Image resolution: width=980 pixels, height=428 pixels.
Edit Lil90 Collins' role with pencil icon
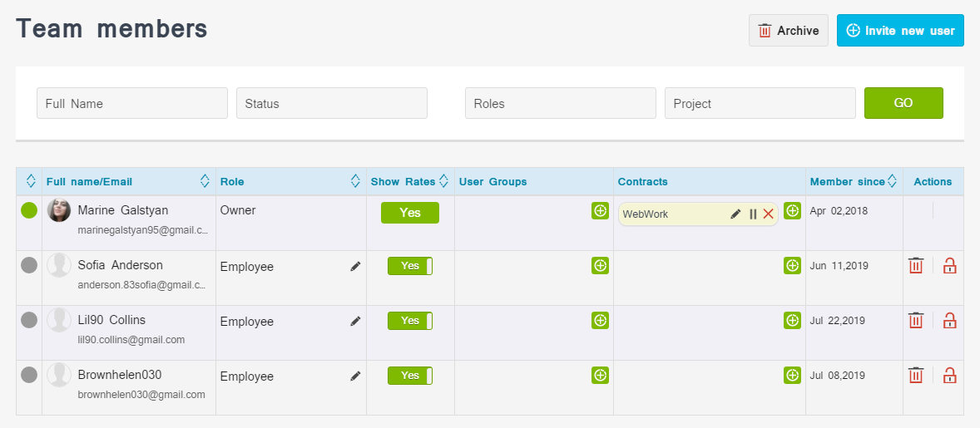point(355,322)
